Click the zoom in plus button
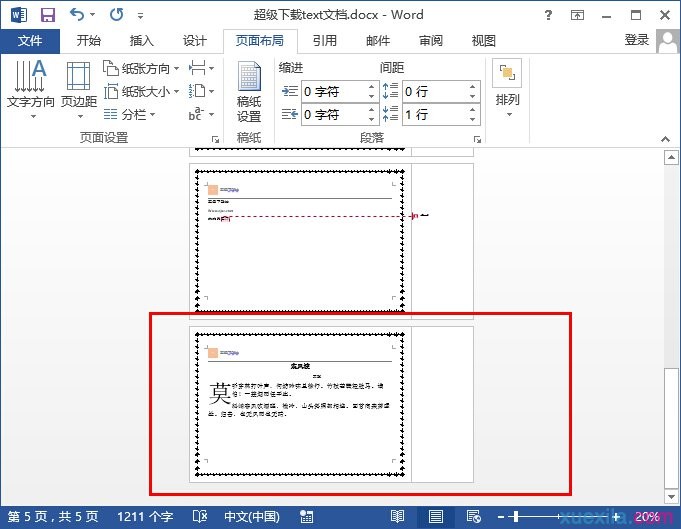 click(616, 517)
